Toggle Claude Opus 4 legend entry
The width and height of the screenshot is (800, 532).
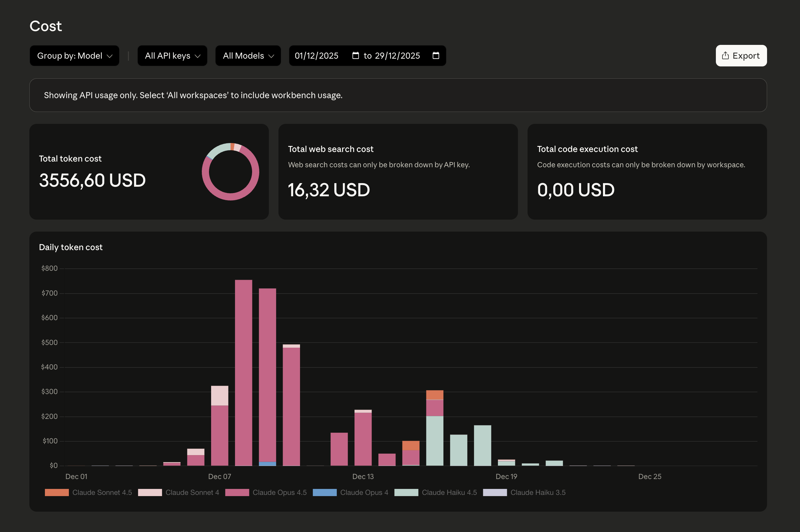(363, 492)
